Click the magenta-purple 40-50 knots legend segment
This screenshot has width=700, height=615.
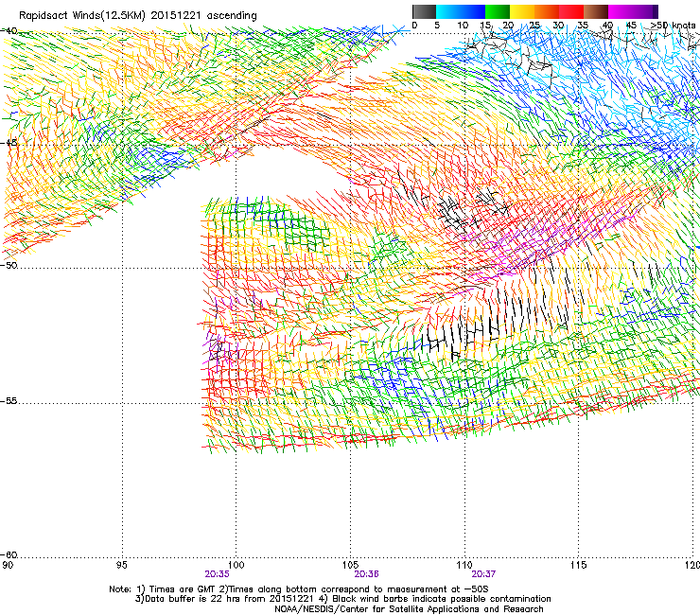tap(633, 11)
